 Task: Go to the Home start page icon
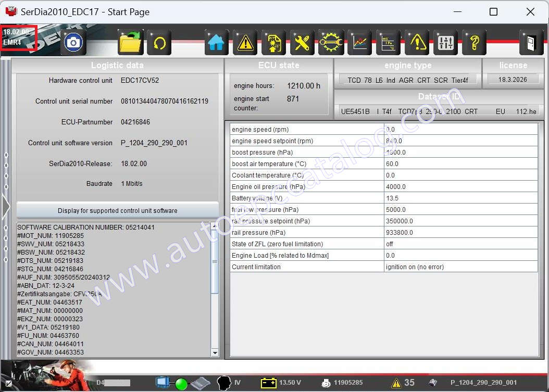click(217, 43)
